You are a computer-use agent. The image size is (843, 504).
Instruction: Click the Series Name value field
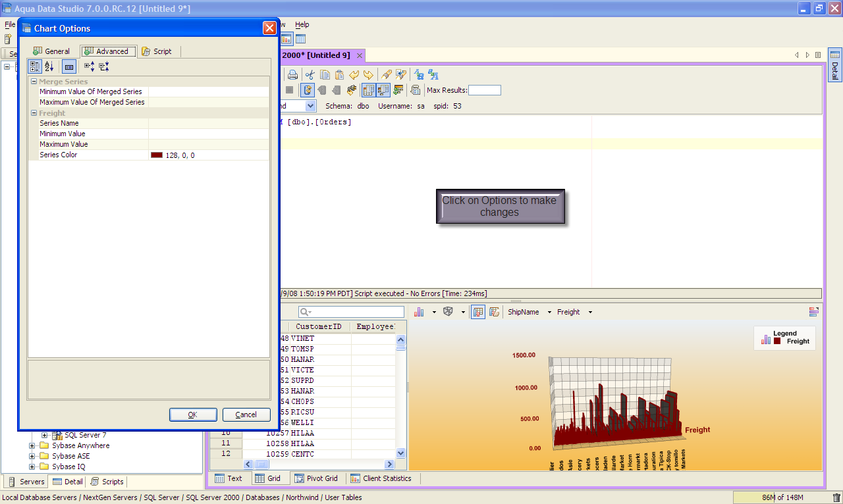point(209,124)
